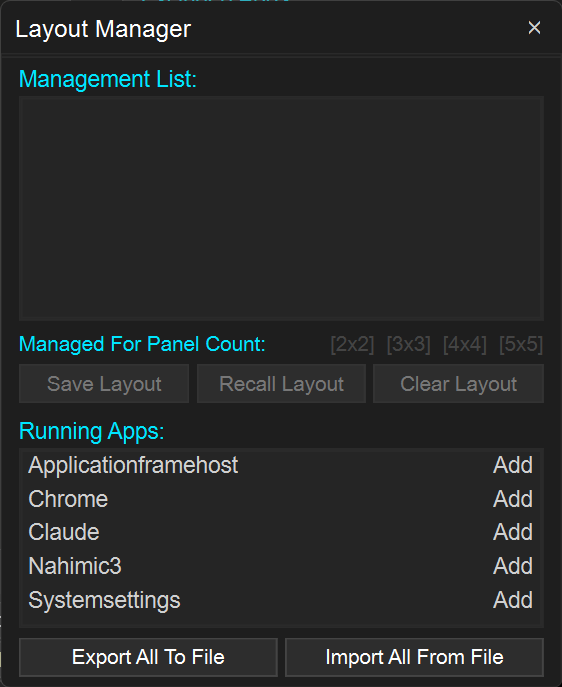This screenshot has height=687, width=562.
Task: Select the [3x3] panel count option
Action: (x=408, y=344)
